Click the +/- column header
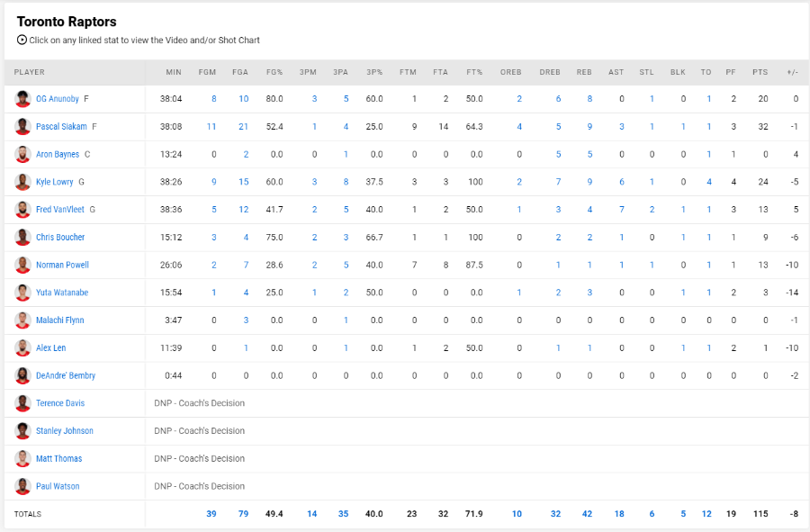 click(x=792, y=72)
